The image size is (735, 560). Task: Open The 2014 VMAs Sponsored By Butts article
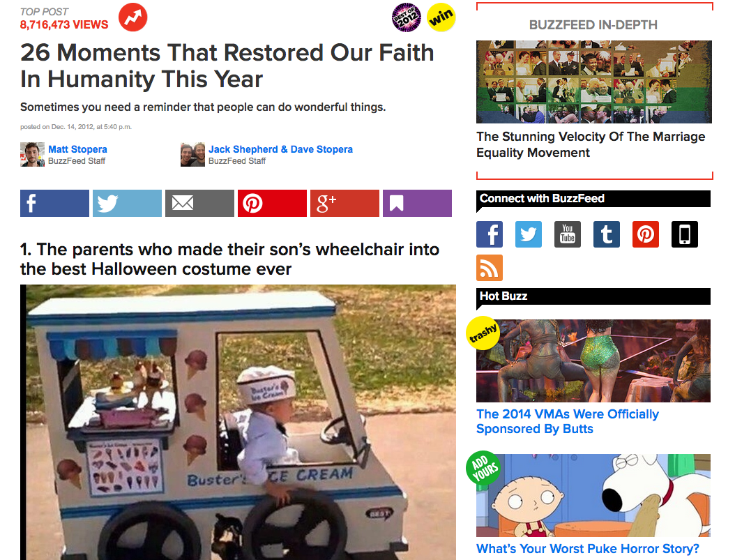(x=567, y=421)
